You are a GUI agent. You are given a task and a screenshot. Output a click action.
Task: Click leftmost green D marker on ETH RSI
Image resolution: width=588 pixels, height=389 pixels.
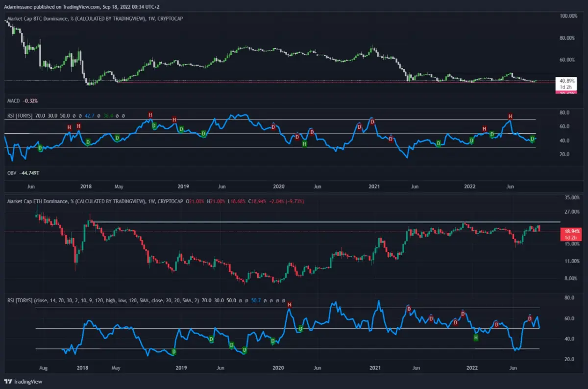[173, 352]
